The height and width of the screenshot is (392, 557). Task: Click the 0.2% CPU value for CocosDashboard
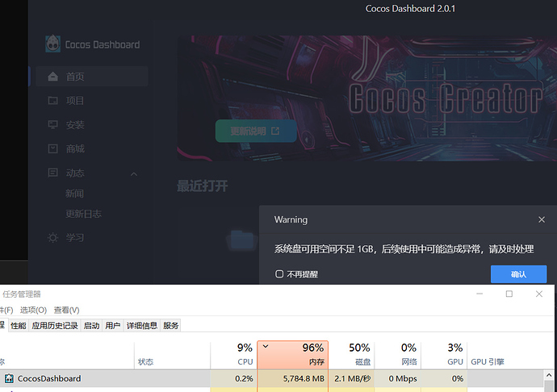(244, 378)
